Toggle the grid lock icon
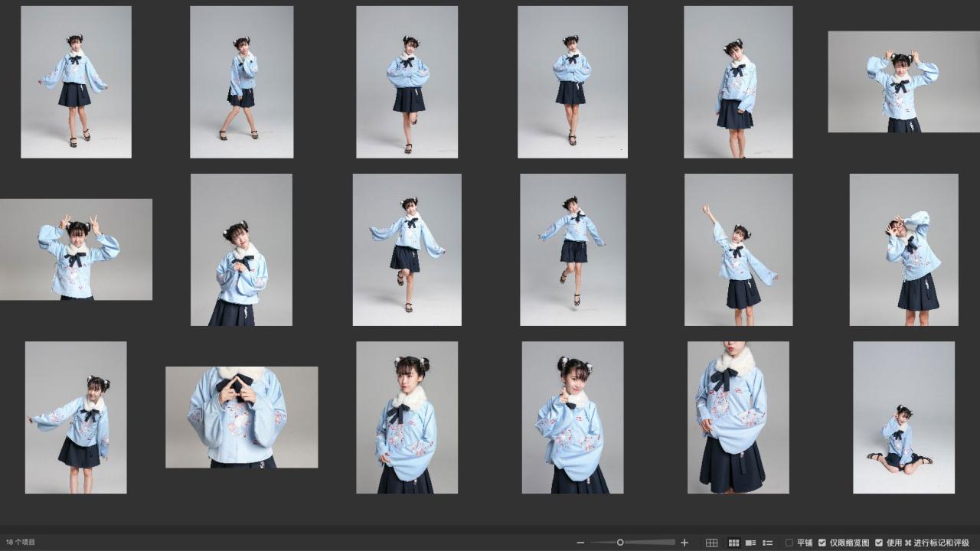This screenshot has width=980, height=551. tap(711, 543)
